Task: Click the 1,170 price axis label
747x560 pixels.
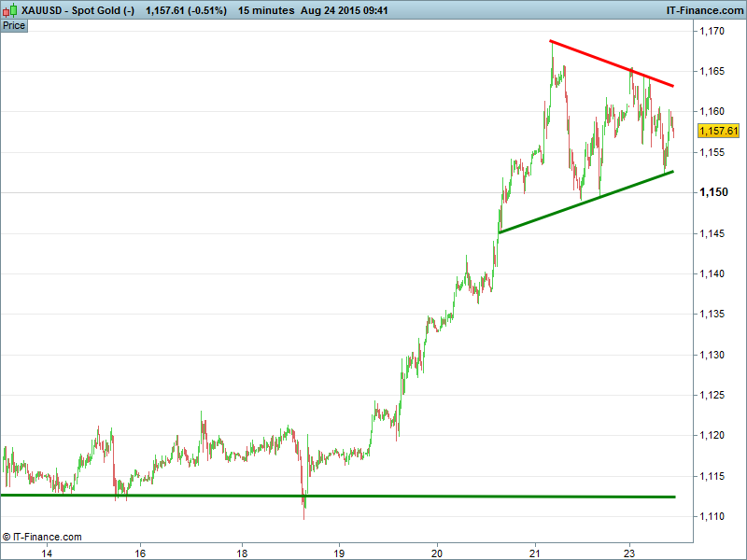Action: pos(712,31)
